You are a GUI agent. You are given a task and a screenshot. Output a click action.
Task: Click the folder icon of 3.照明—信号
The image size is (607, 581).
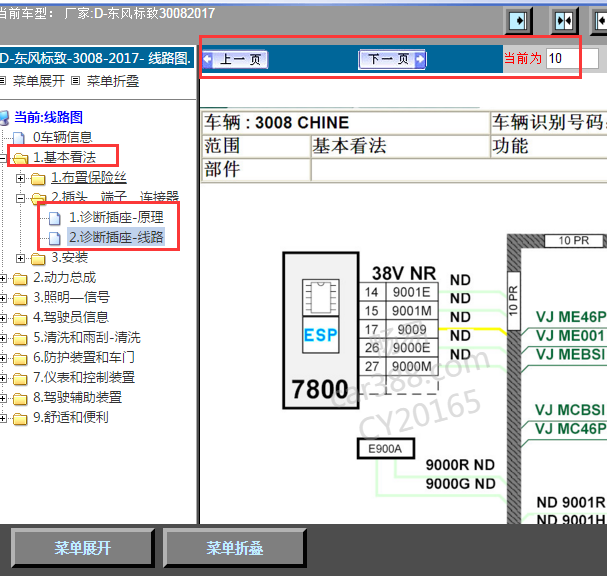click(x=20, y=299)
